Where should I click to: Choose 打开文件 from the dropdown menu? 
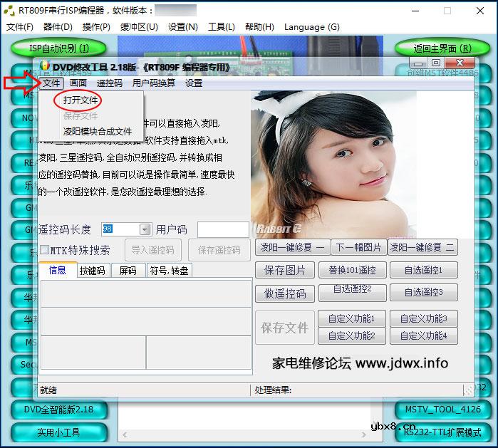80,100
